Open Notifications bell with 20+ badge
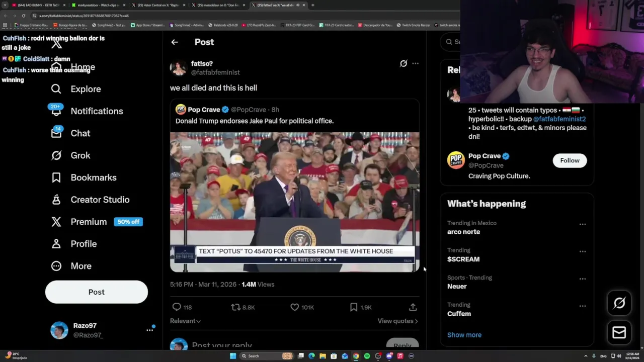 [x=56, y=111]
